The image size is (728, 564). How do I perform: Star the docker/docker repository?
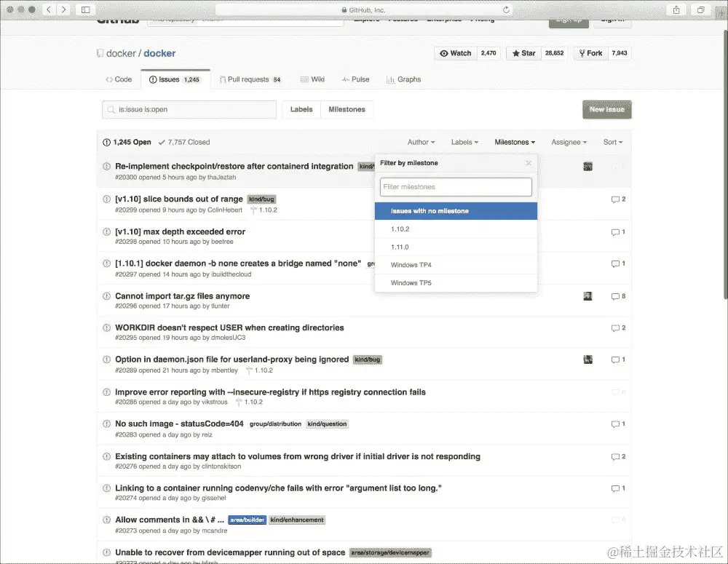(x=522, y=53)
